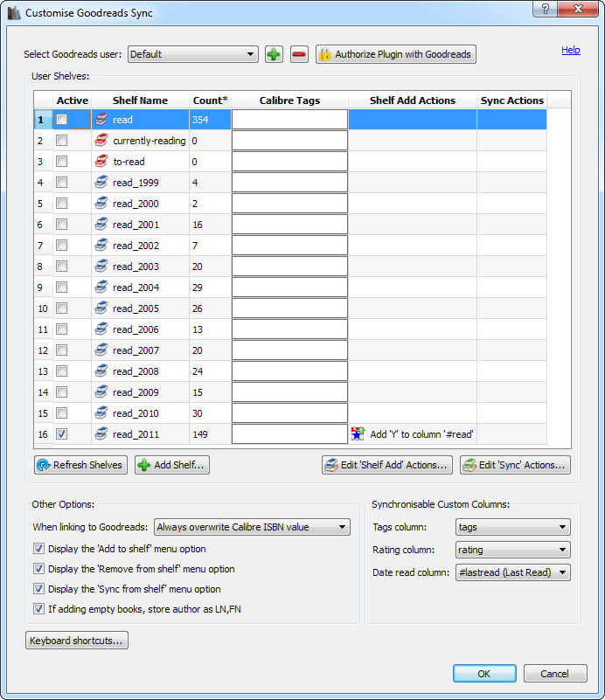Click the Calibre books icon in title bar

click(14, 12)
